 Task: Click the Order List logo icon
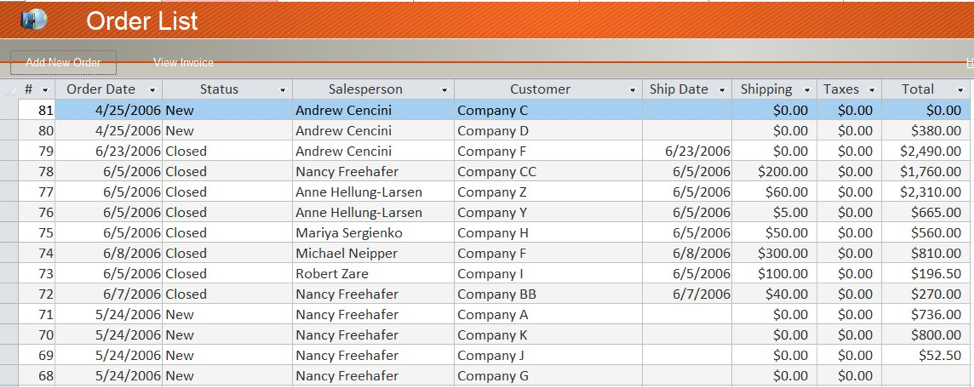point(34,20)
